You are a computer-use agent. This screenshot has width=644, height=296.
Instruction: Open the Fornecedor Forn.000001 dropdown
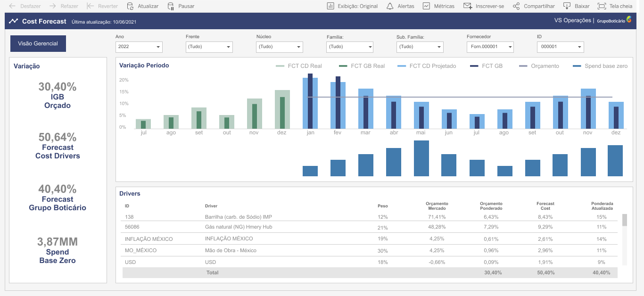pyautogui.click(x=490, y=47)
